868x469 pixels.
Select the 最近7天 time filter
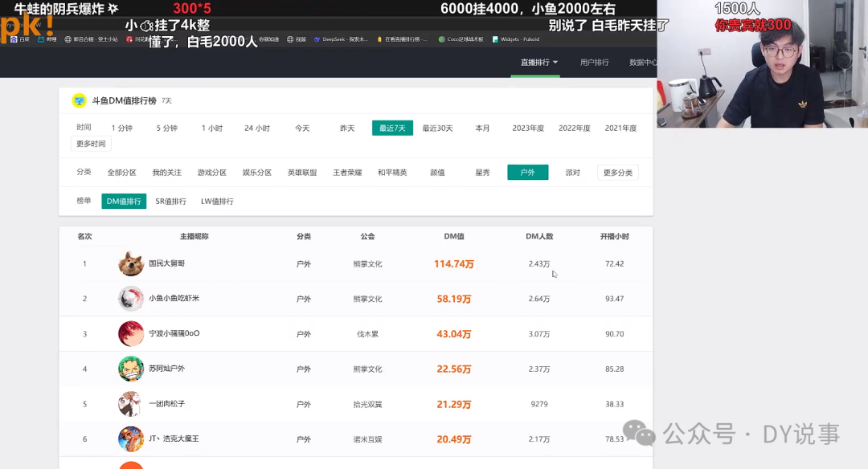click(392, 128)
